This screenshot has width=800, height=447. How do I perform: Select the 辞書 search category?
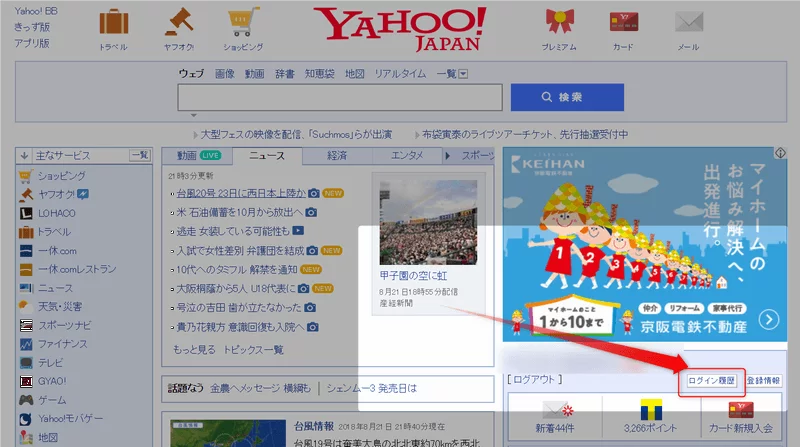pos(285,74)
